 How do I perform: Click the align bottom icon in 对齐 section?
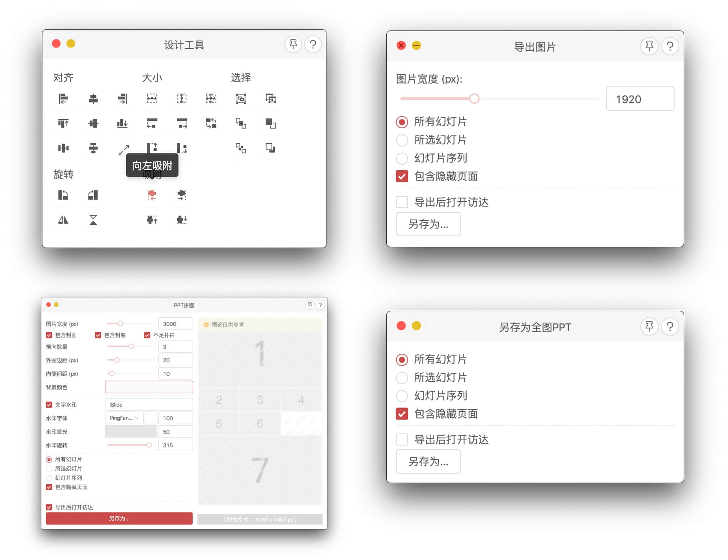[122, 123]
